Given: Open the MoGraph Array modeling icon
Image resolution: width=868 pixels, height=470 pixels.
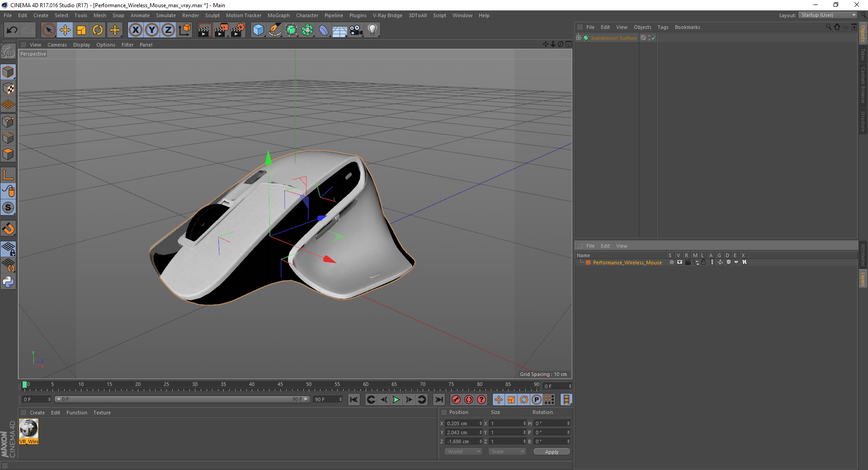Looking at the screenshot, I should (x=307, y=30).
